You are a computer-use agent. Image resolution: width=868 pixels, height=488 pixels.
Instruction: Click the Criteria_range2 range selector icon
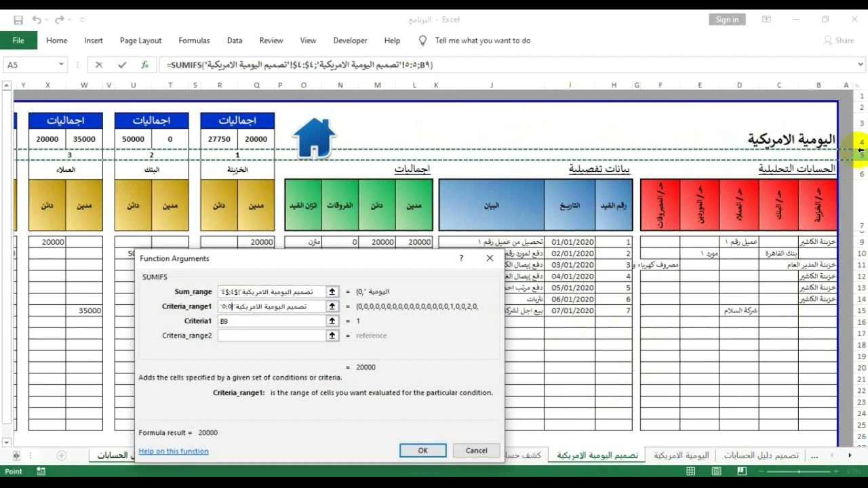332,335
